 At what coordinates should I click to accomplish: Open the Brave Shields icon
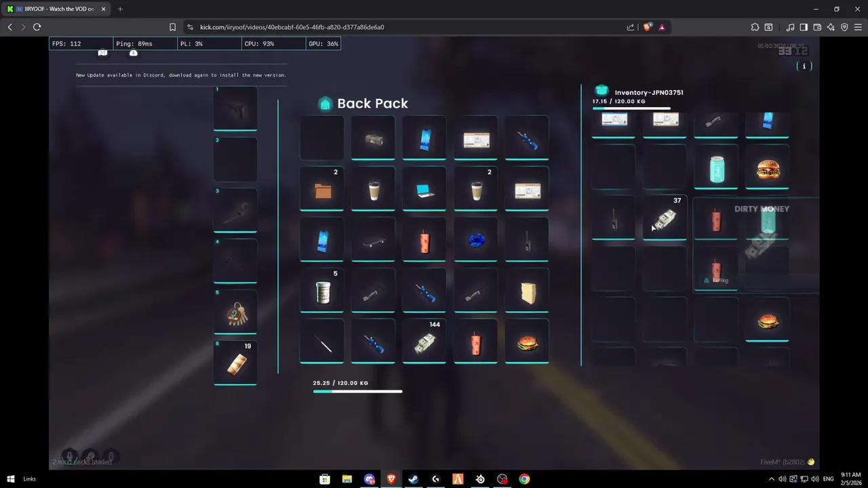click(647, 27)
